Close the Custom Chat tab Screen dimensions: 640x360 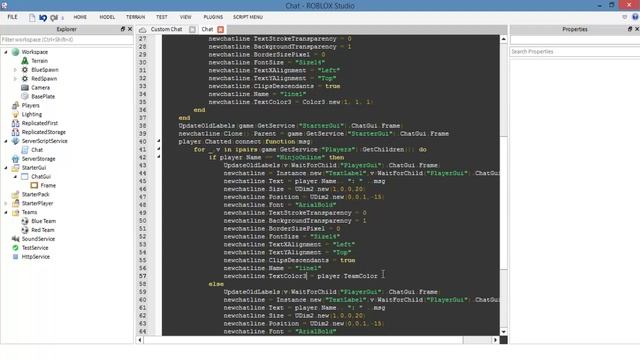[192, 29]
